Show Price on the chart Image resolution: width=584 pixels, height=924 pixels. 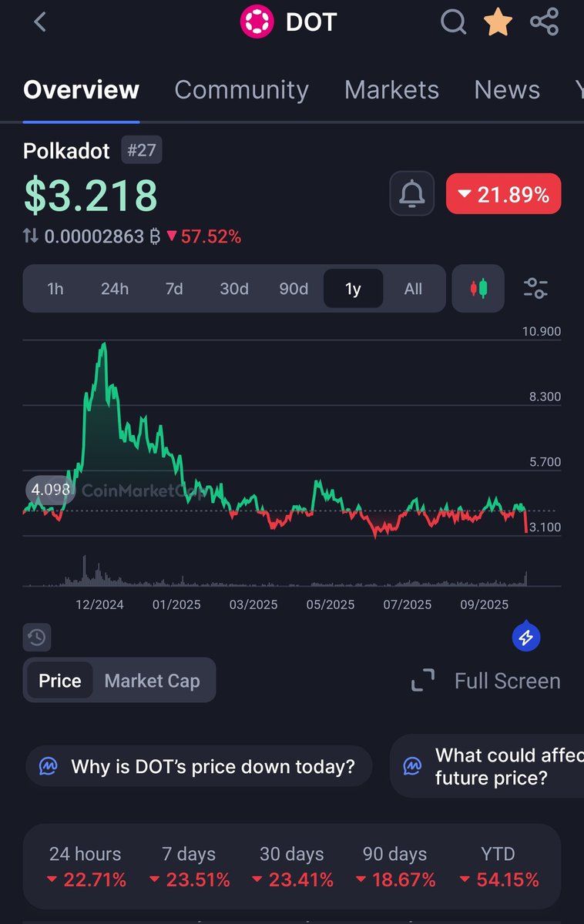[x=59, y=681]
